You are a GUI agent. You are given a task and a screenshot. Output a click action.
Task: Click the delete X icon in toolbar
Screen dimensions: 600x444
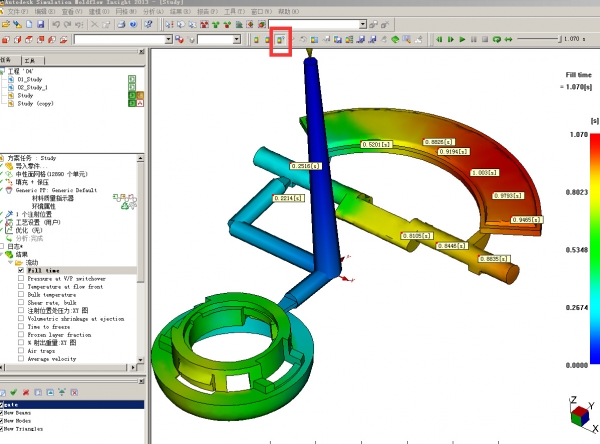click(x=94, y=24)
